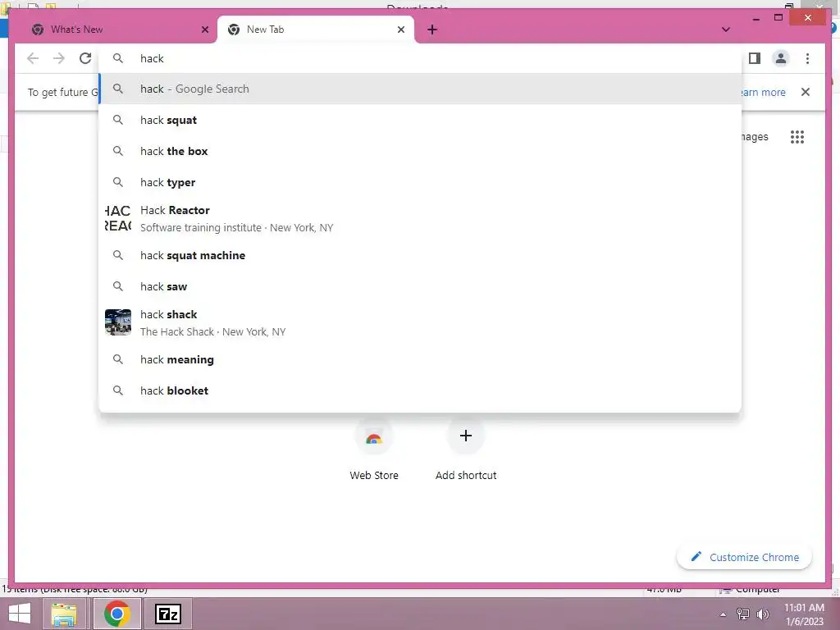Open a new tab with plus button
This screenshot has height=630, width=840.
click(x=432, y=30)
